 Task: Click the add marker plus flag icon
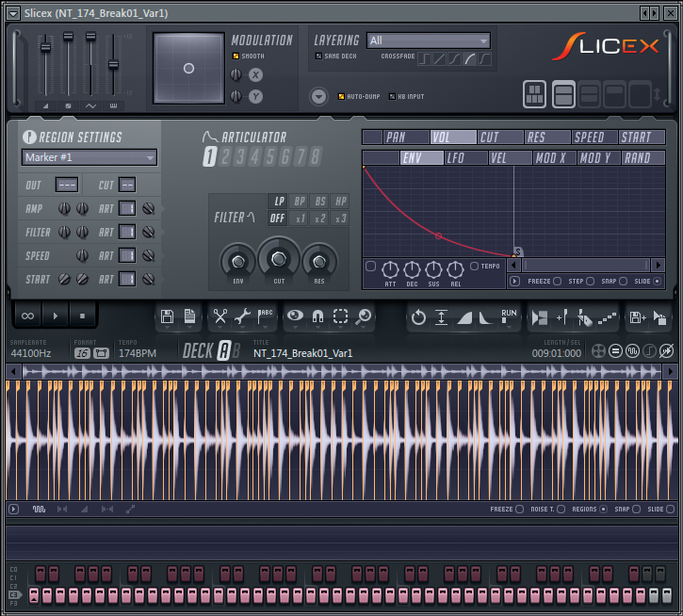click(x=561, y=317)
